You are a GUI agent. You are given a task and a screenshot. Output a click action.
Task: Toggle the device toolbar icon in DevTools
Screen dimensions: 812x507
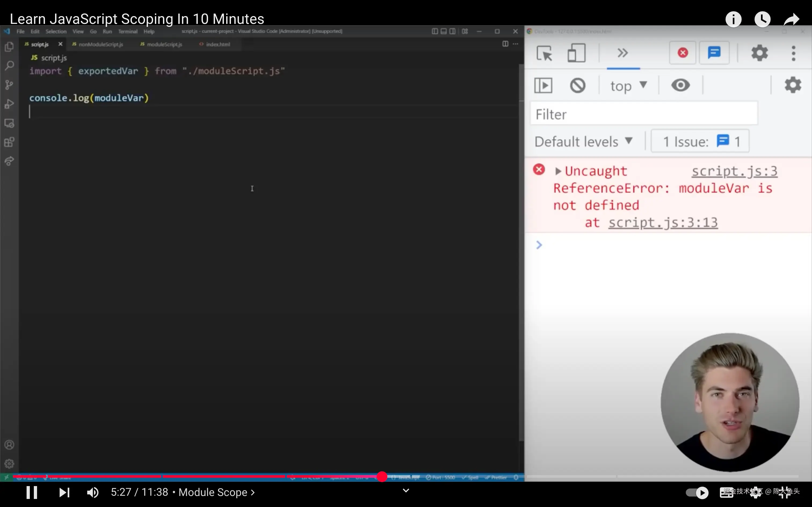click(576, 53)
